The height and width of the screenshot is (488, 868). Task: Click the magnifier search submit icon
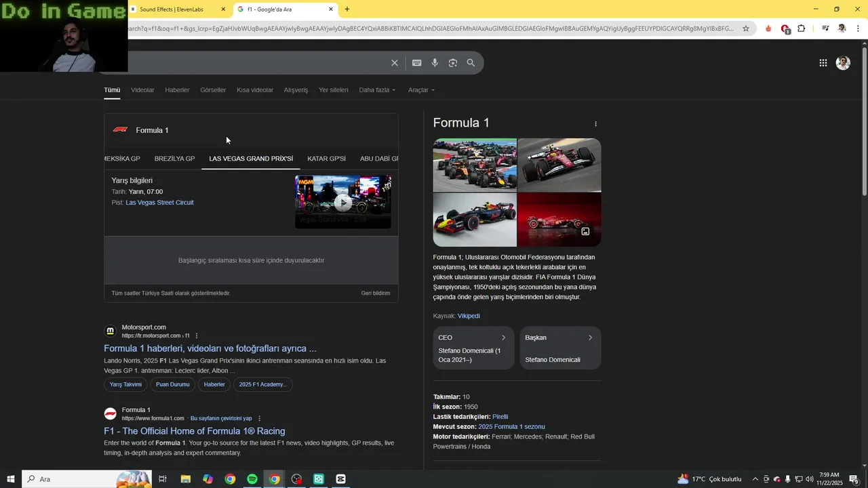(471, 63)
